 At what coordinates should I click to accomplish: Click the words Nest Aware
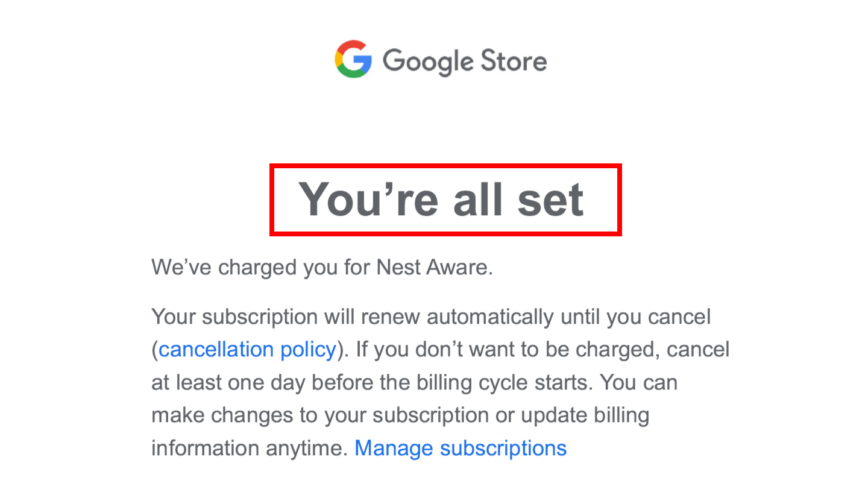coord(434,267)
